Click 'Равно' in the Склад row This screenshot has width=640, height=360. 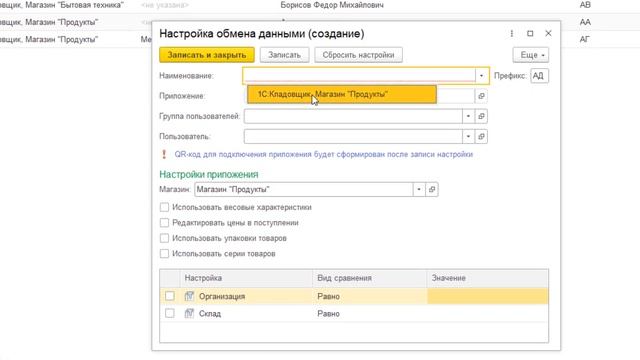pyautogui.click(x=329, y=314)
